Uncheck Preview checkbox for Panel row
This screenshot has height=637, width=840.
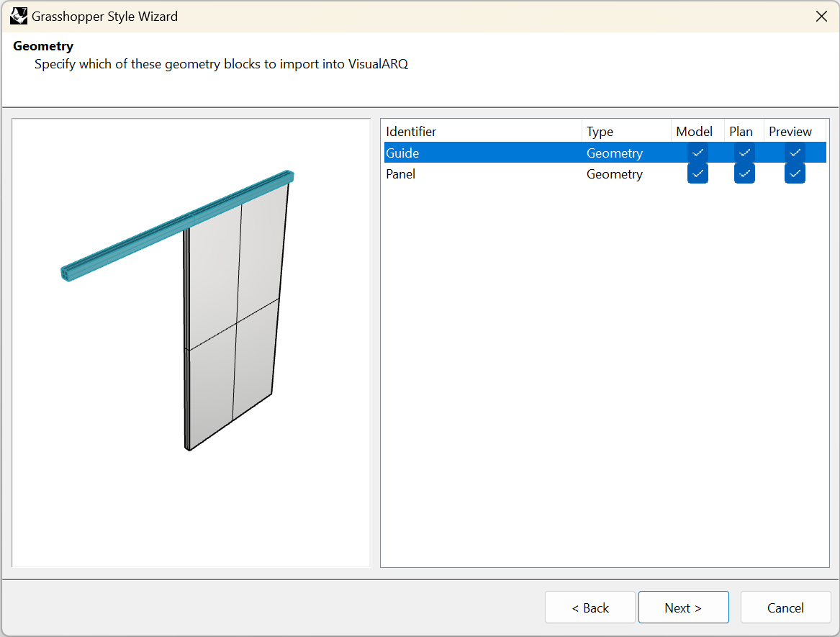point(795,173)
